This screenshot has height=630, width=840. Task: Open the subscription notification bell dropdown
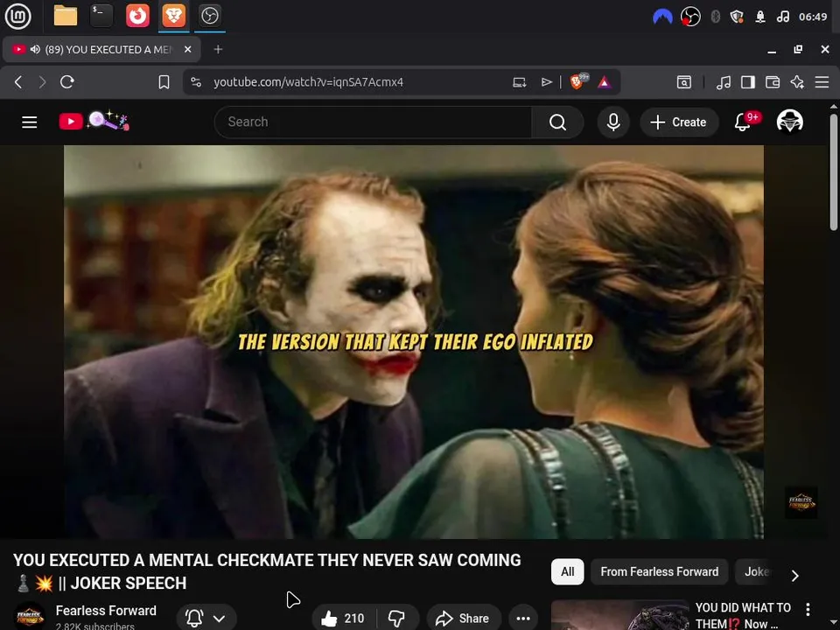(206, 618)
